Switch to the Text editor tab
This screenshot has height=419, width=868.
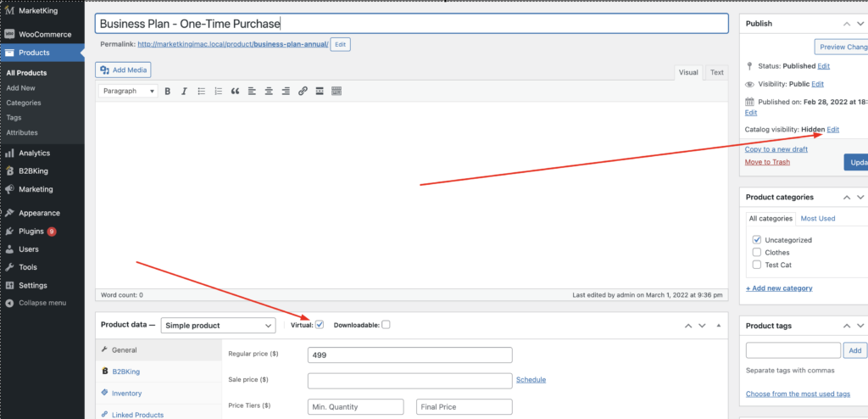pos(717,73)
